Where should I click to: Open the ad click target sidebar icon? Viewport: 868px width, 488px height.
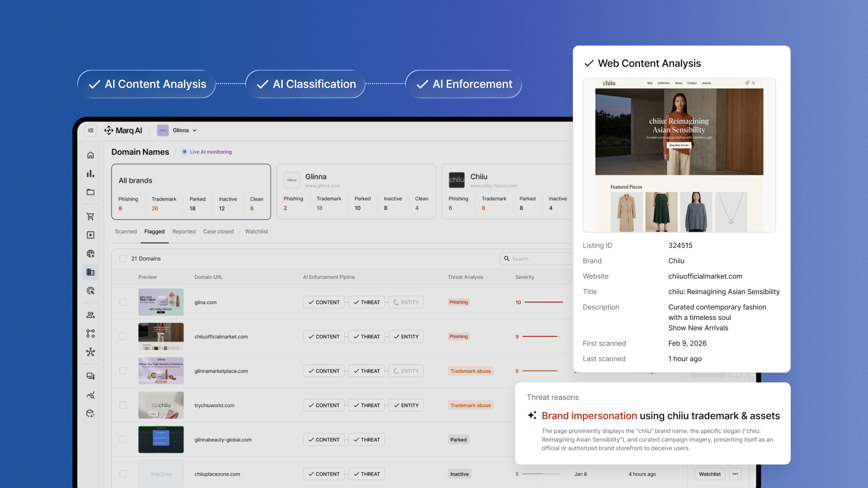point(90,291)
